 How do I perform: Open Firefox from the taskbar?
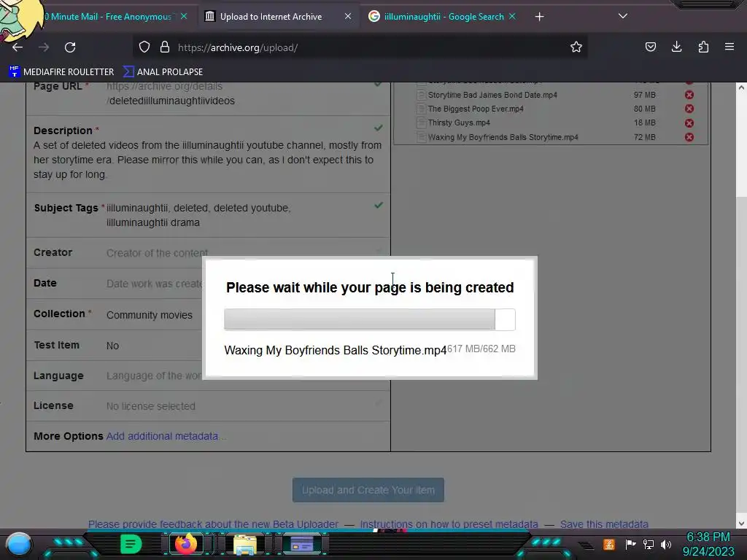pyautogui.click(x=186, y=544)
